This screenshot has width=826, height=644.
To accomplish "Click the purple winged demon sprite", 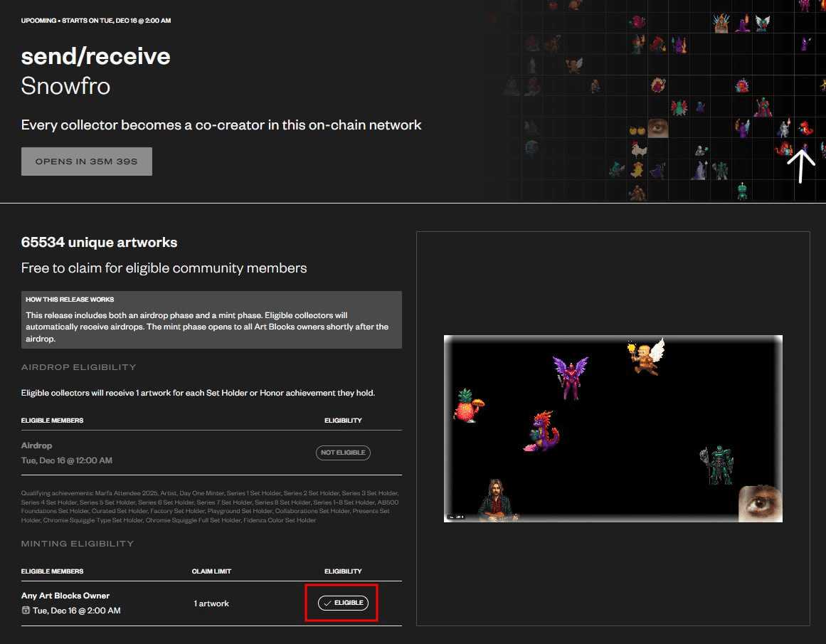I will (x=571, y=376).
